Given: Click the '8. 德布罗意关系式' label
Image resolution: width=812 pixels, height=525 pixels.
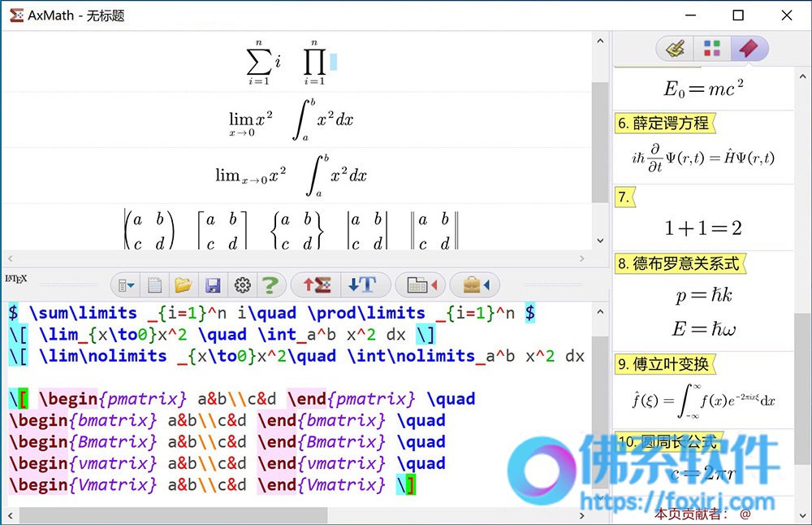Looking at the screenshot, I should point(680,263).
